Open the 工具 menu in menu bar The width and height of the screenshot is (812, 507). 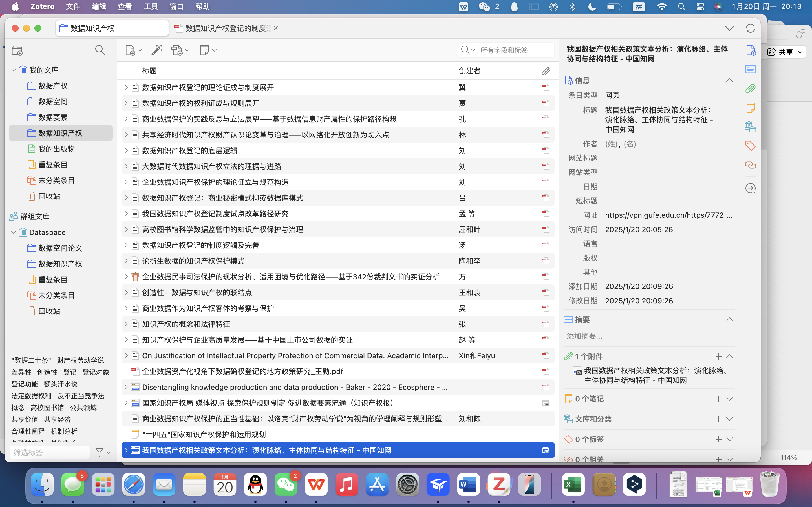[x=151, y=6]
